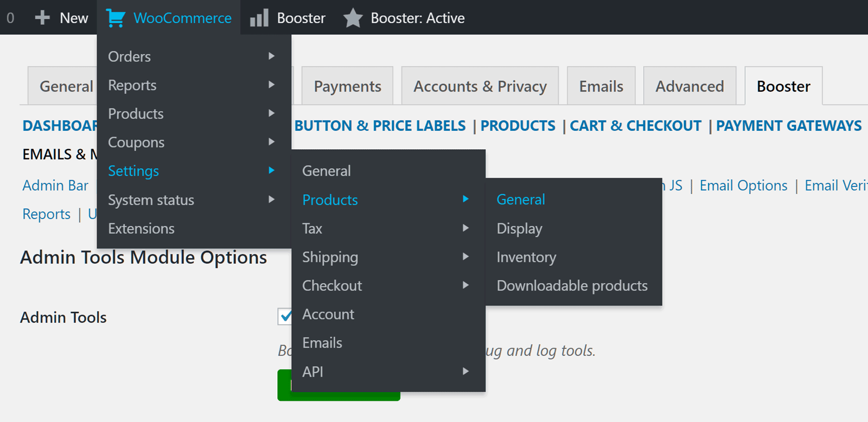Choose Products in the Settings submenu

[388, 200]
